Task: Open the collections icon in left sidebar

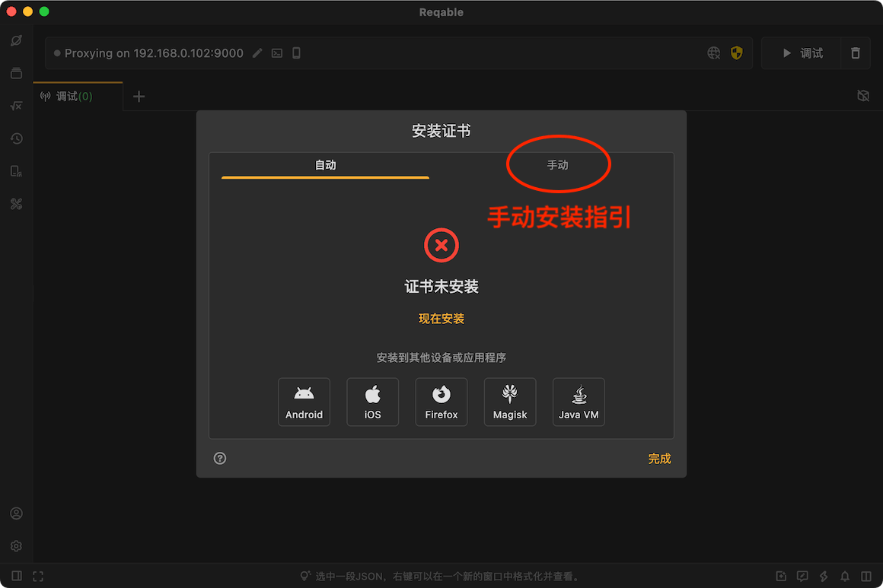Action: pos(16,73)
